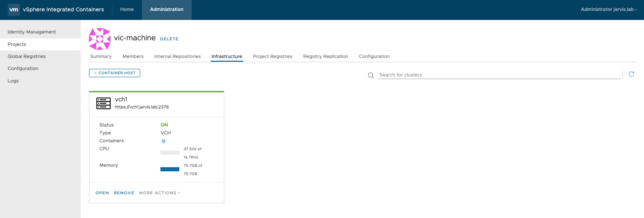Expand the MORE ACTIONS dropdown
The image size is (644, 218).
tap(160, 193)
